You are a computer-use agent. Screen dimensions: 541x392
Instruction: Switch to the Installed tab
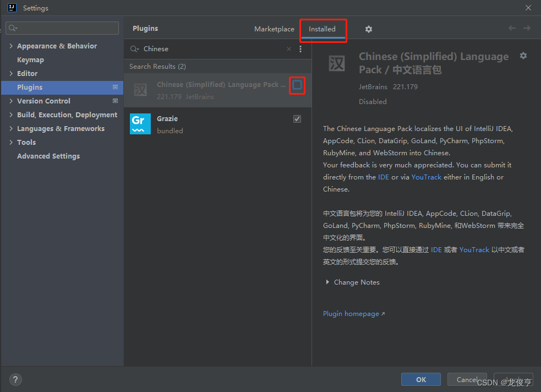coord(322,29)
